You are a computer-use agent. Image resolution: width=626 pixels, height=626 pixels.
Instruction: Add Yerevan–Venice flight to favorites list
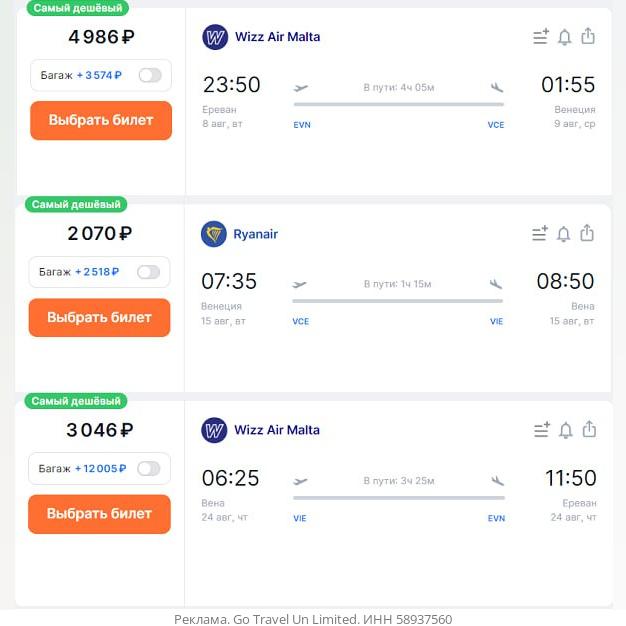(541, 37)
